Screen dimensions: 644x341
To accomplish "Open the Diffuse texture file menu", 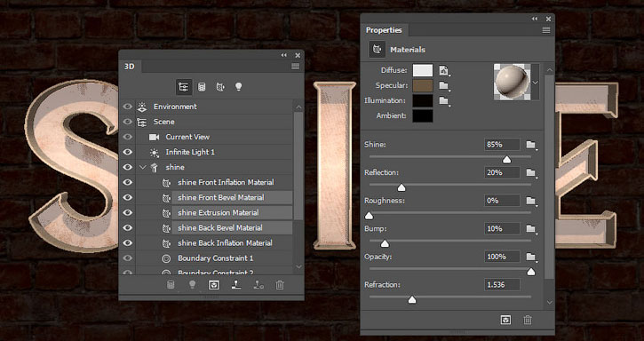I will tap(443, 71).
